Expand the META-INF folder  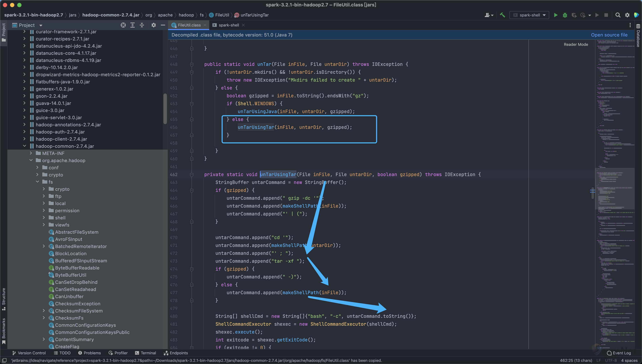coord(31,153)
